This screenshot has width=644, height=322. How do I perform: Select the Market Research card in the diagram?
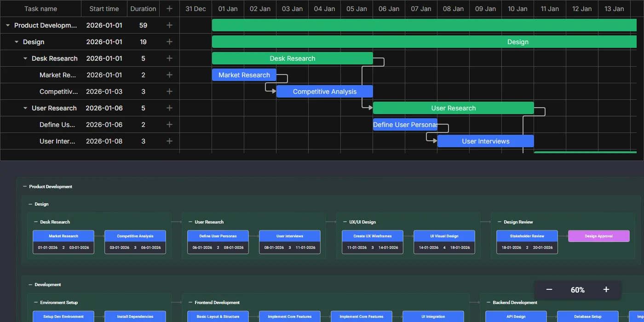click(x=63, y=242)
